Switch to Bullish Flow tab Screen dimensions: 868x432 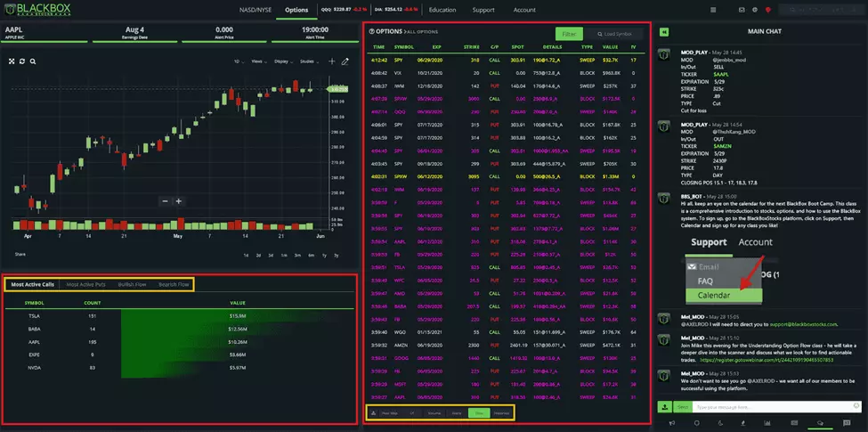(x=132, y=285)
